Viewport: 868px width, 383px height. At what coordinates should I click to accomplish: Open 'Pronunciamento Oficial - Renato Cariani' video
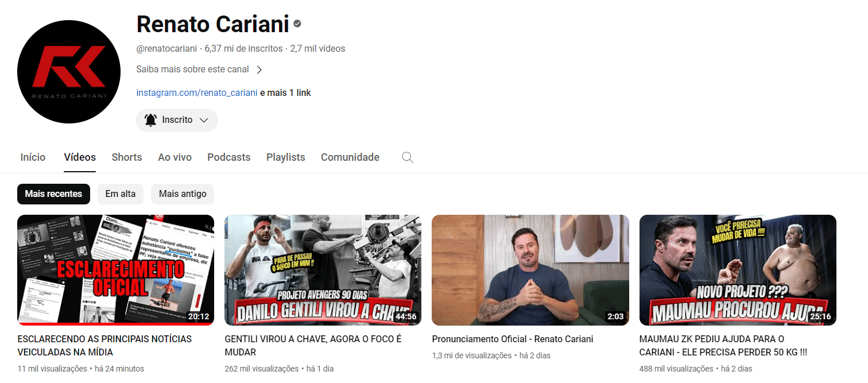tap(530, 270)
